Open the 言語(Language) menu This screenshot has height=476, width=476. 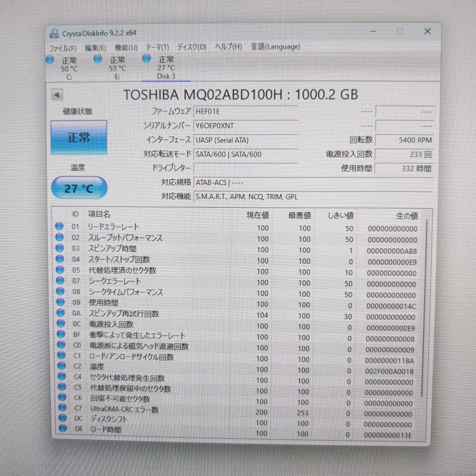click(x=276, y=46)
